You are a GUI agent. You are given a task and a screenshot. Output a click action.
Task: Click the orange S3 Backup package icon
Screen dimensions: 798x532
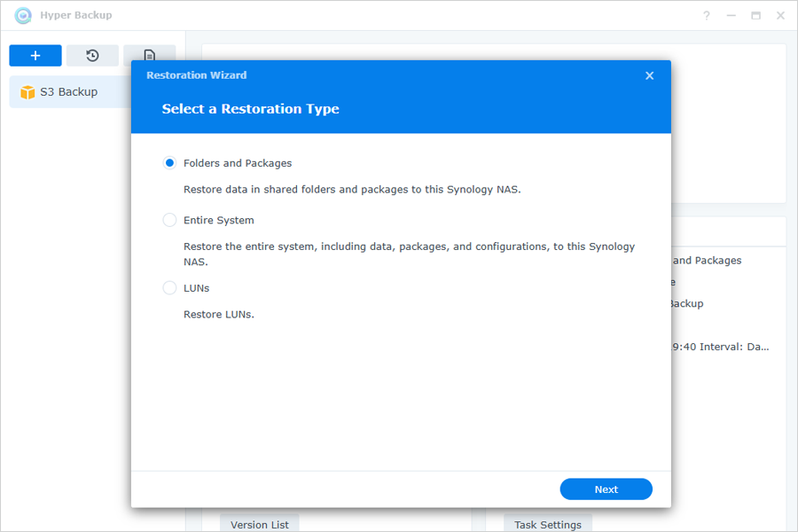point(27,92)
